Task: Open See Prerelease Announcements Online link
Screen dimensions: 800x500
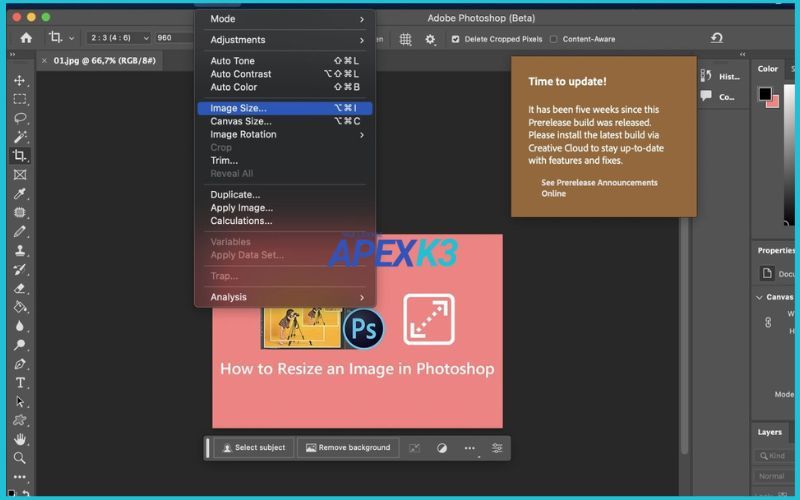Action: pos(599,188)
